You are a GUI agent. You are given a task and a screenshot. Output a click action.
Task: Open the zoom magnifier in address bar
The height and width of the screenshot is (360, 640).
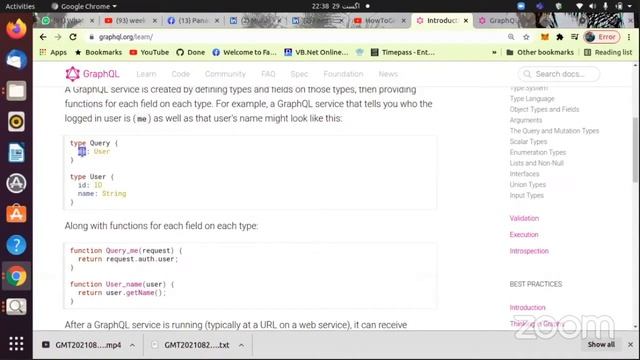[x=511, y=37]
